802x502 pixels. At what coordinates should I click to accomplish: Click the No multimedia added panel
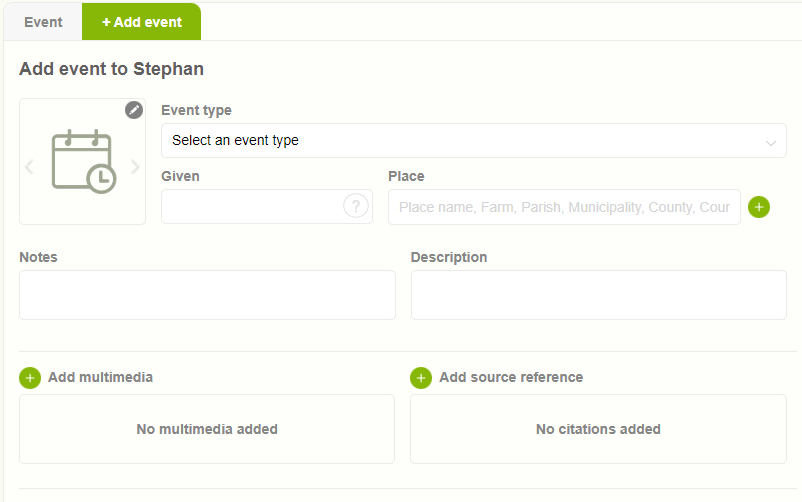(x=207, y=429)
